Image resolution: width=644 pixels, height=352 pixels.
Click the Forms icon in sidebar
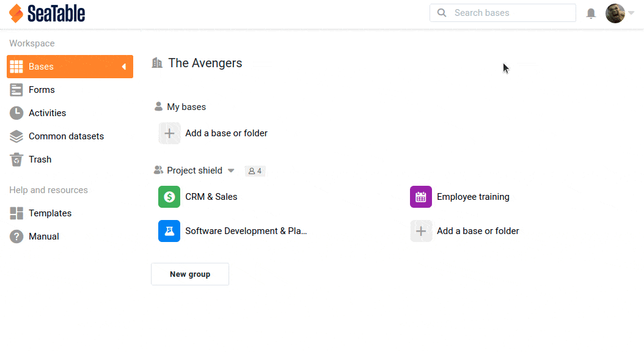[x=16, y=90]
